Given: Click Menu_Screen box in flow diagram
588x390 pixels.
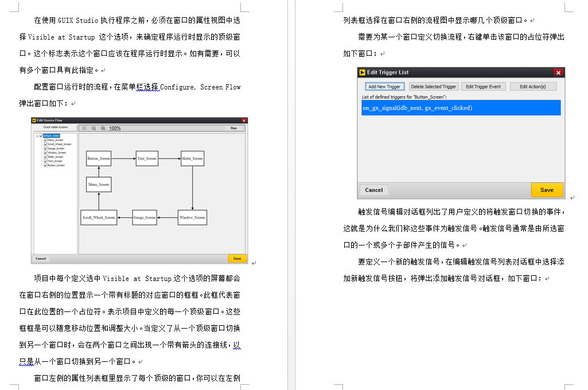Looking at the screenshot, I should [99, 185].
